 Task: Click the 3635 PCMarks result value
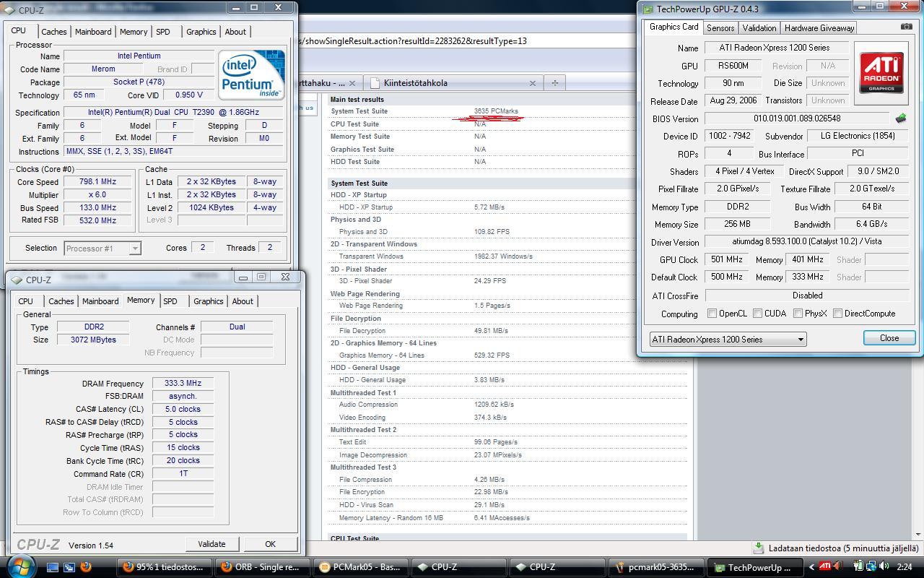coord(496,111)
